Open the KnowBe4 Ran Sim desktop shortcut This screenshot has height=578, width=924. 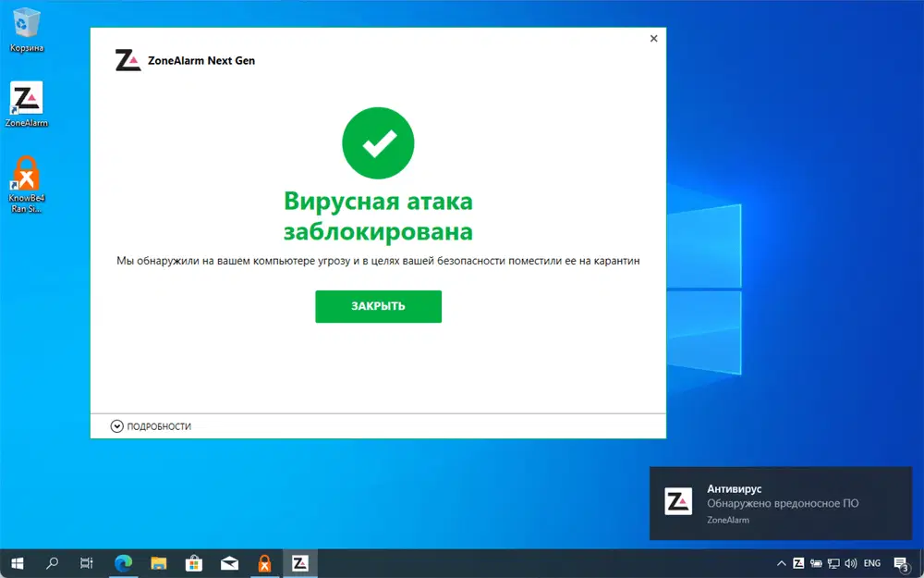pos(27,184)
